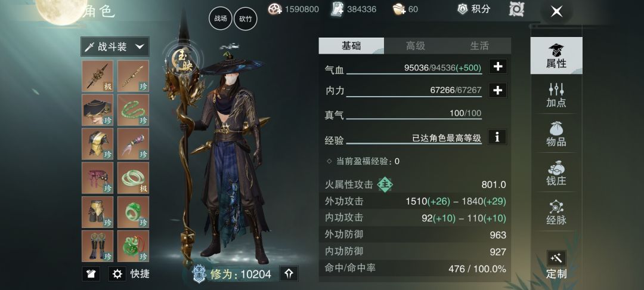
Task: Select the green jade bracelet equipment slot
Action: coord(133,178)
